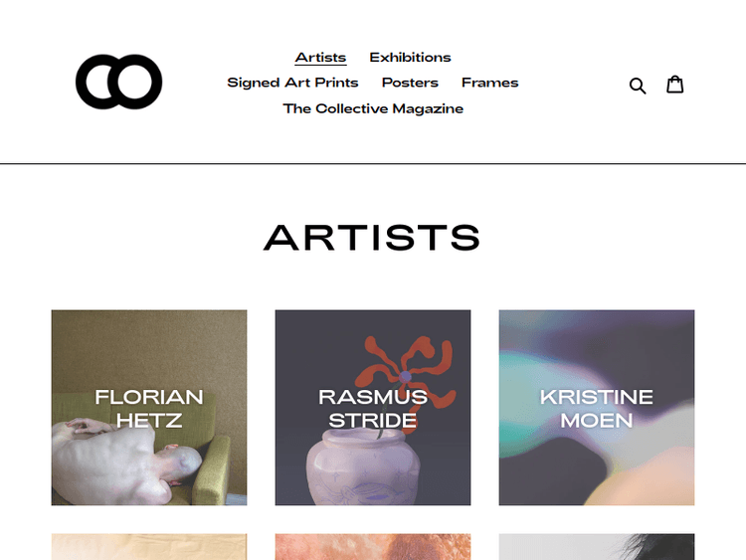Open the partially visible grey artist tile
This screenshot has height=560, width=746.
pos(597,547)
